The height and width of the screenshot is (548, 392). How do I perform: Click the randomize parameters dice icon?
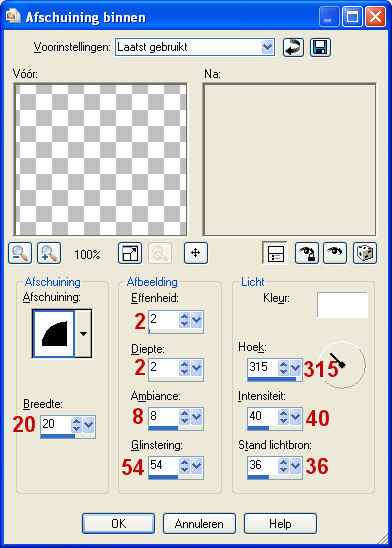pyautogui.click(x=365, y=253)
